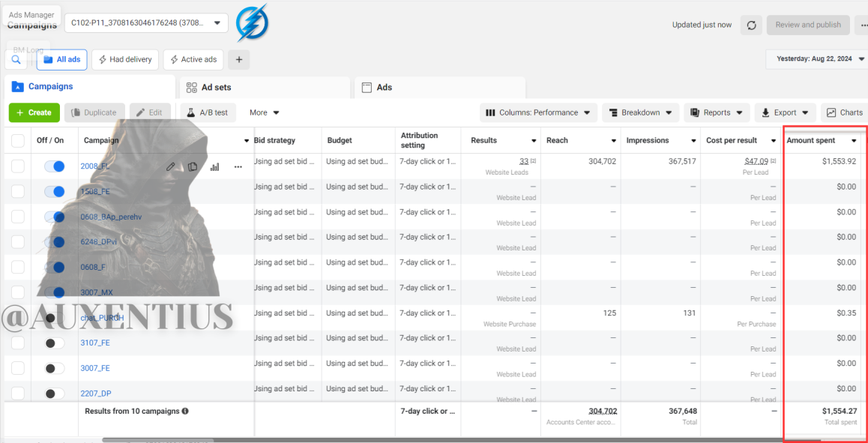Click the edit pencil icon on 2008_FL row
868x443 pixels.
point(171,166)
